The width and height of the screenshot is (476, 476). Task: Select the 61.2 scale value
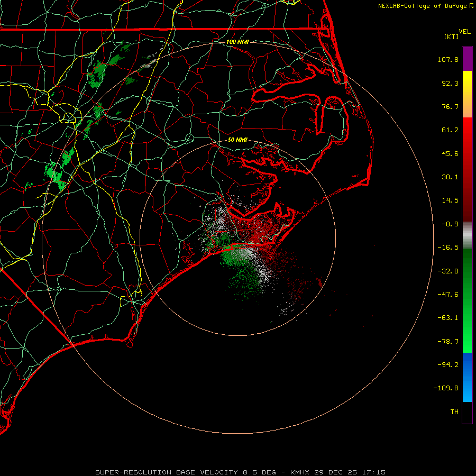tap(450, 130)
